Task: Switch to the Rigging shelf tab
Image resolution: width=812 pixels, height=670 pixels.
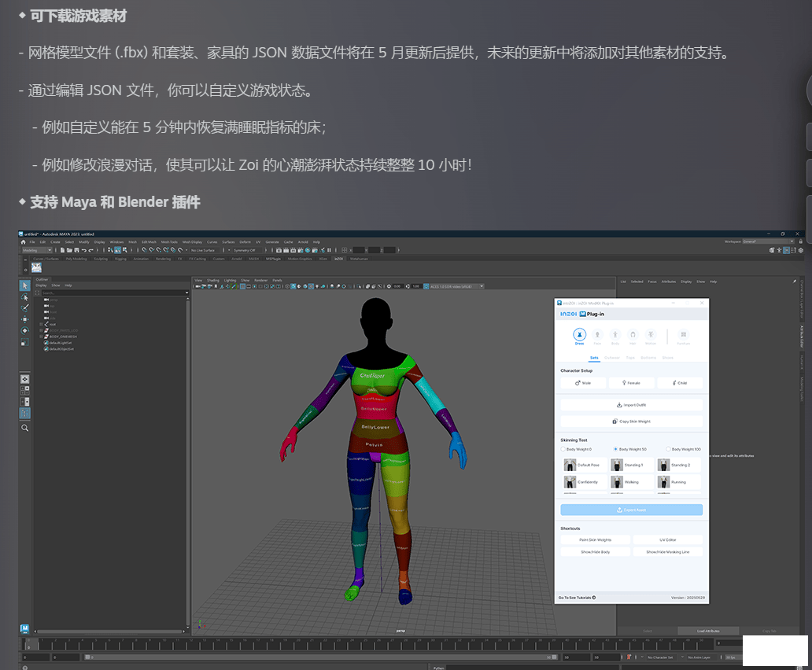Action: pyautogui.click(x=120, y=258)
